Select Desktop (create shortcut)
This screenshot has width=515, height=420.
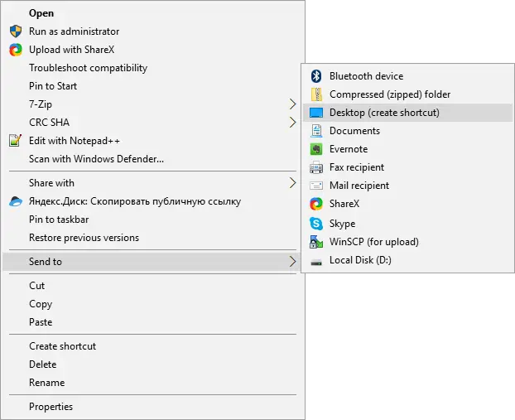pyautogui.click(x=407, y=113)
